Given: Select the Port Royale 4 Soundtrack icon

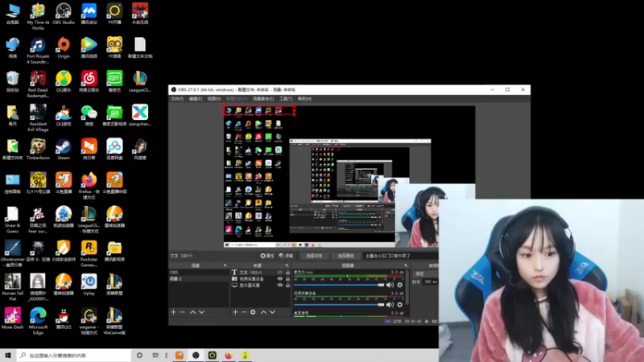Looking at the screenshot, I should pyautogui.click(x=38, y=50).
